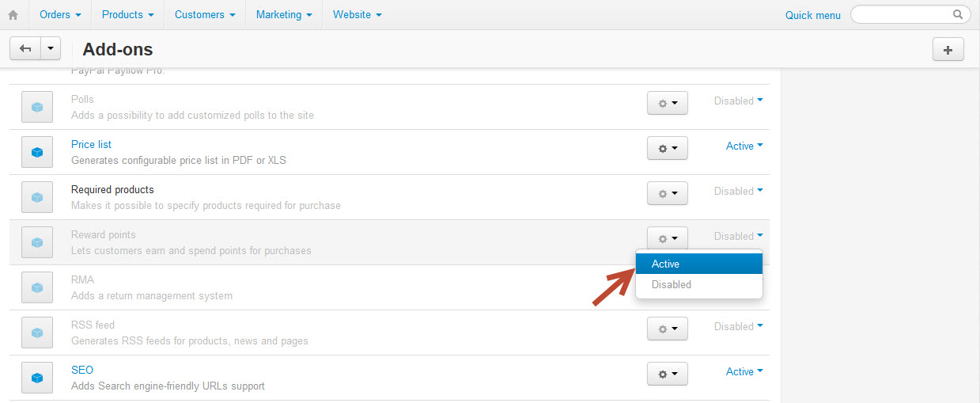The height and width of the screenshot is (403, 980).
Task: Go to the home icon
Action: (x=13, y=15)
